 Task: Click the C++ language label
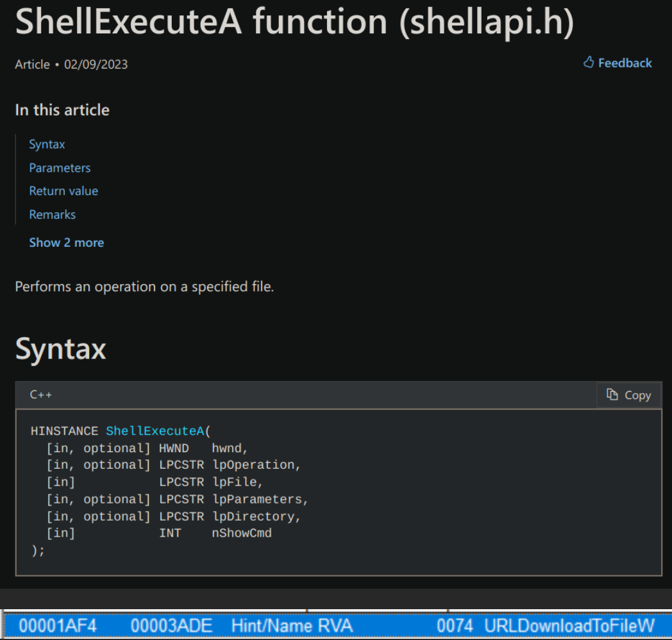click(x=41, y=395)
